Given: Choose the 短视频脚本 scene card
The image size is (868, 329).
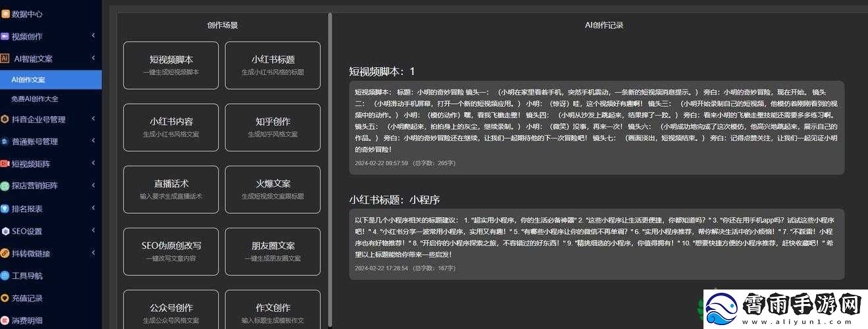Looking at the screenshot, I should (x=171, y=65).
